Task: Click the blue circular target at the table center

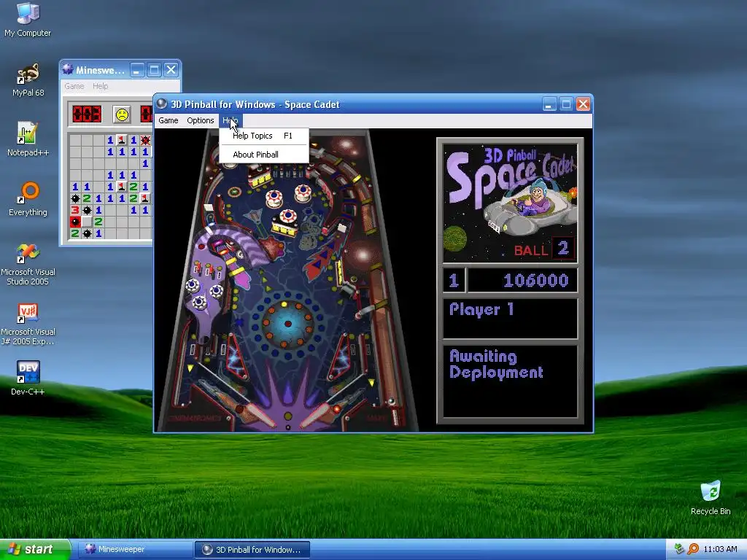Action: tap(287, 324)
